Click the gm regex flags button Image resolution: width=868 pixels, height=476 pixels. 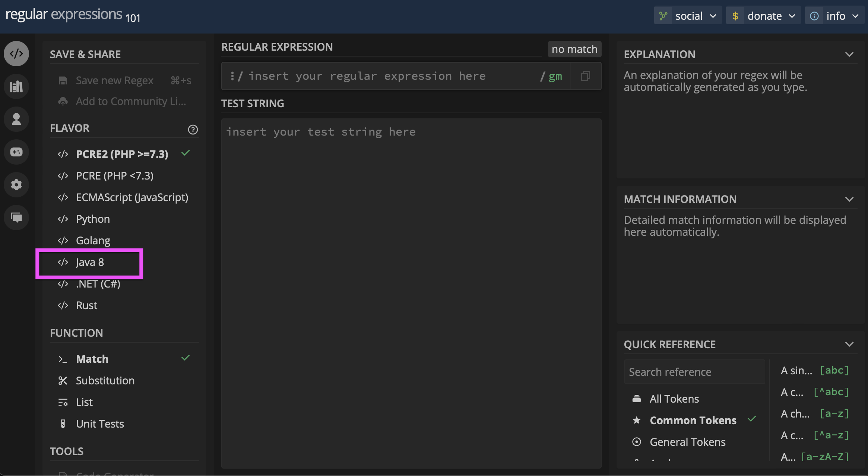click(x=555, y=76)
